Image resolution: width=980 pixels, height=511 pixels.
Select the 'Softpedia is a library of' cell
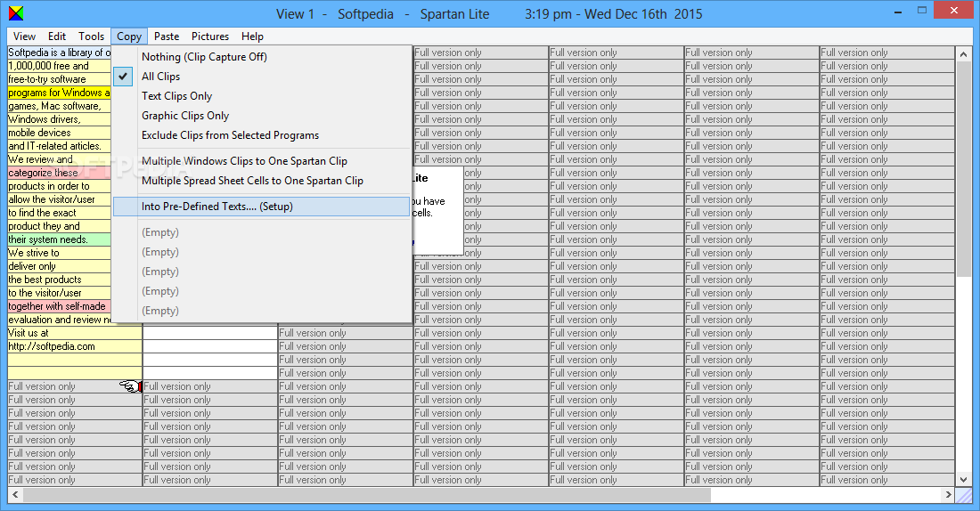coord(60,53)
